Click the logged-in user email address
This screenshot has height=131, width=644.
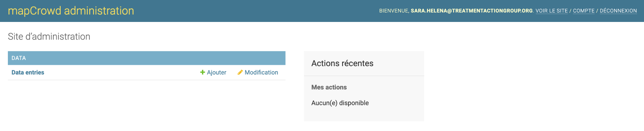tap(471, 11)
